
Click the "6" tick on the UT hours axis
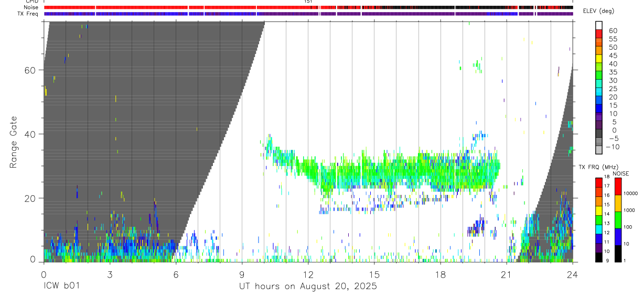coord(176,274)
